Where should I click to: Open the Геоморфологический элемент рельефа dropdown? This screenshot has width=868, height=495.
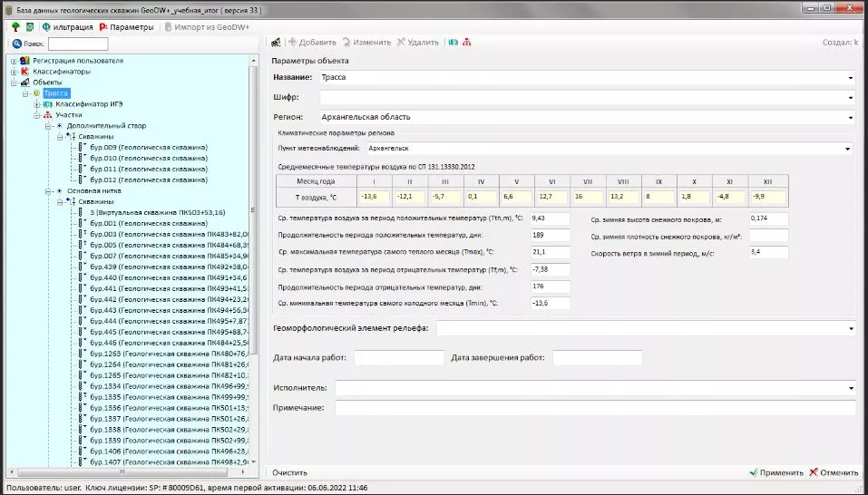[x=851, y=328]
